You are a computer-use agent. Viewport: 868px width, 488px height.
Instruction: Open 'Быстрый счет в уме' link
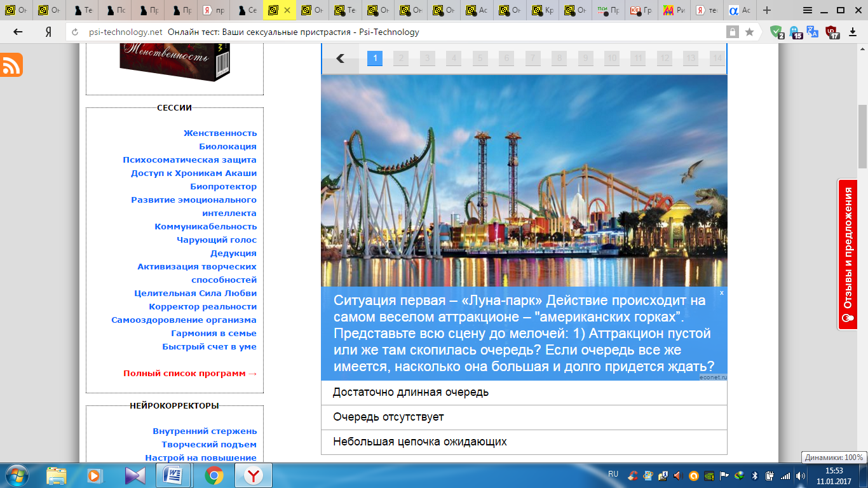click(x=210, y=346)
